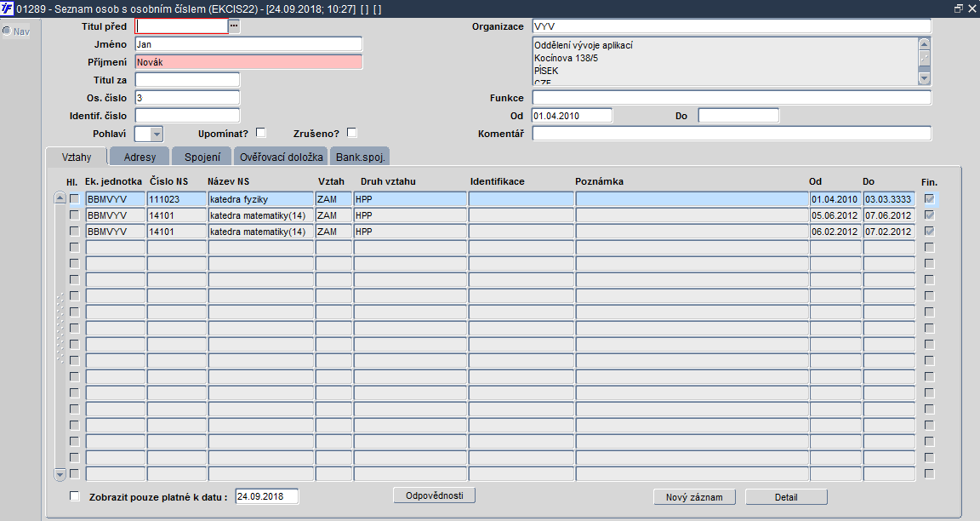Click the Jméno field containing Jan
This screenshot has width=980, height=521.
pyautogui.click(x=248, y=44)
